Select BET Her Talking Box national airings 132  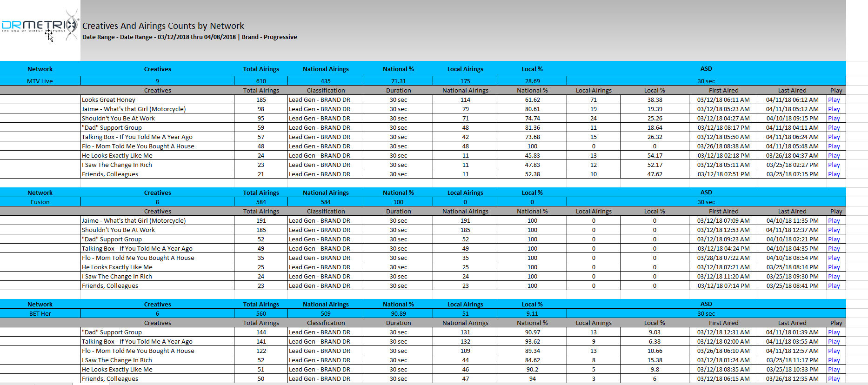pos(465,341)
